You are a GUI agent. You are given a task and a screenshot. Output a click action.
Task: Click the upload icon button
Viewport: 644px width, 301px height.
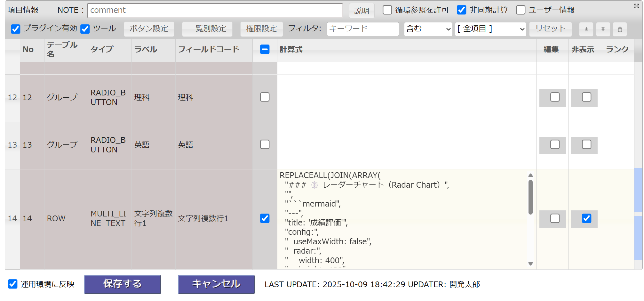(603, 29)
